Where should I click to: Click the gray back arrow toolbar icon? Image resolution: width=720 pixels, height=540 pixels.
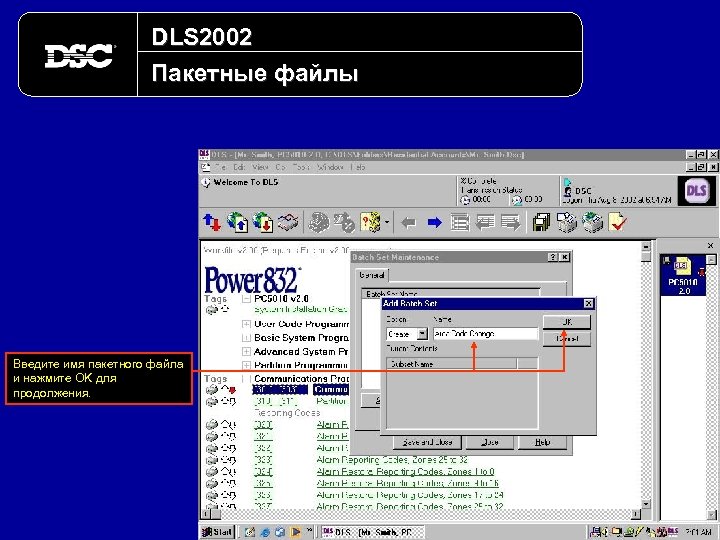pyautogui.click(x=408, y=223)
